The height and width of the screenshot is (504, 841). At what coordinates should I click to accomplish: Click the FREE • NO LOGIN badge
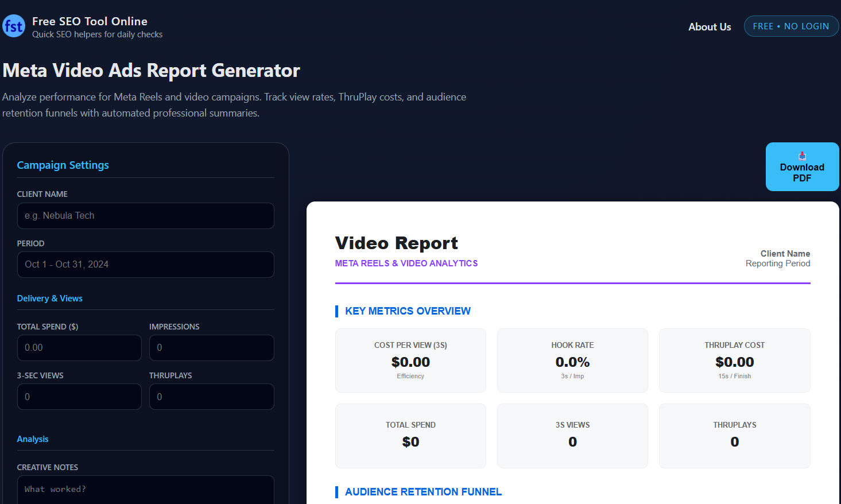click(x=791, y=26)
